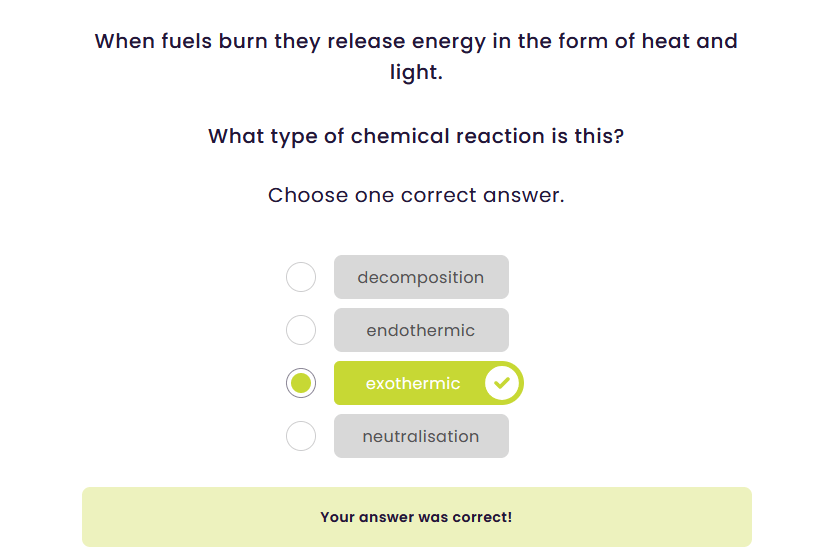813x549 pixels.
Task: Click the grey decomposition answer label
Action: click(421, 277)
